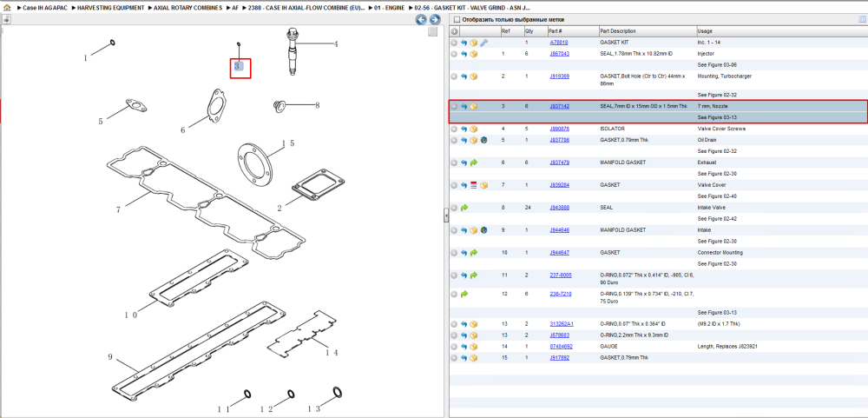Screen dimensions: 868x418
Task: Toggle the selection circle in the J990876 row
Action: 454,129
